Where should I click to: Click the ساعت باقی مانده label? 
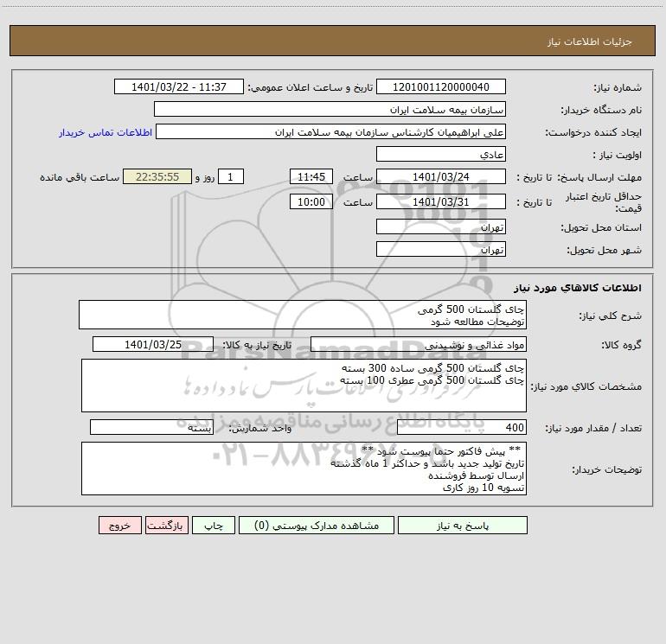(80, 177)
